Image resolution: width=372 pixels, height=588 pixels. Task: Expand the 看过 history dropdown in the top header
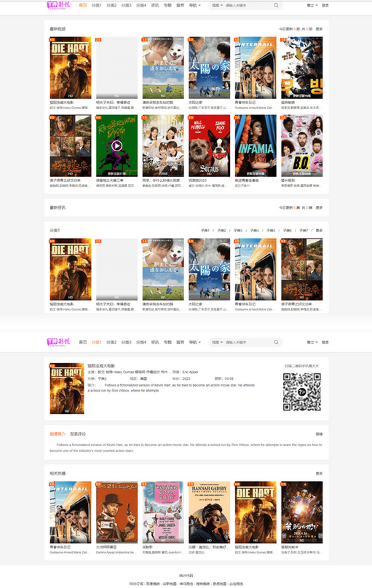pos(312,5)
